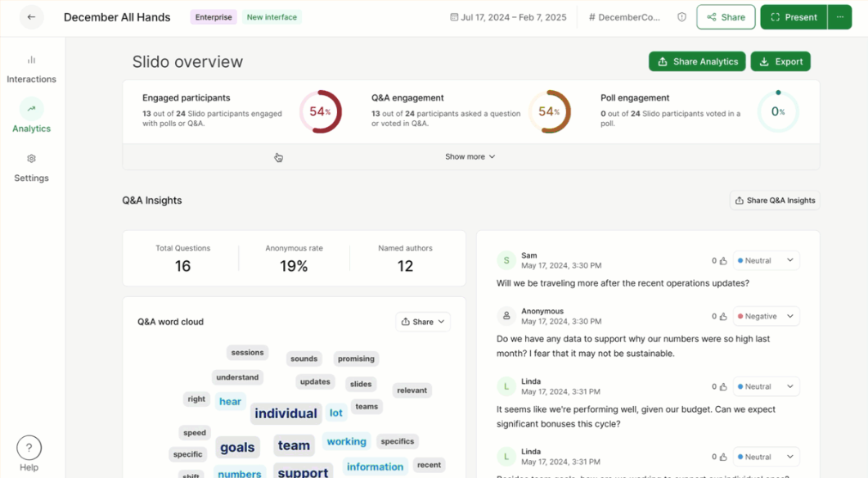
Task: Click the privacy shield icon near Share
Action: point(681,16)
